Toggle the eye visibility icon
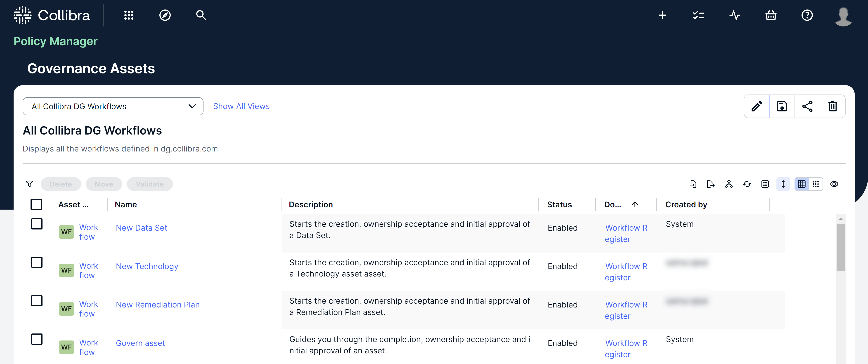This screenshot has width=868, height=364. tap(834, 184)
